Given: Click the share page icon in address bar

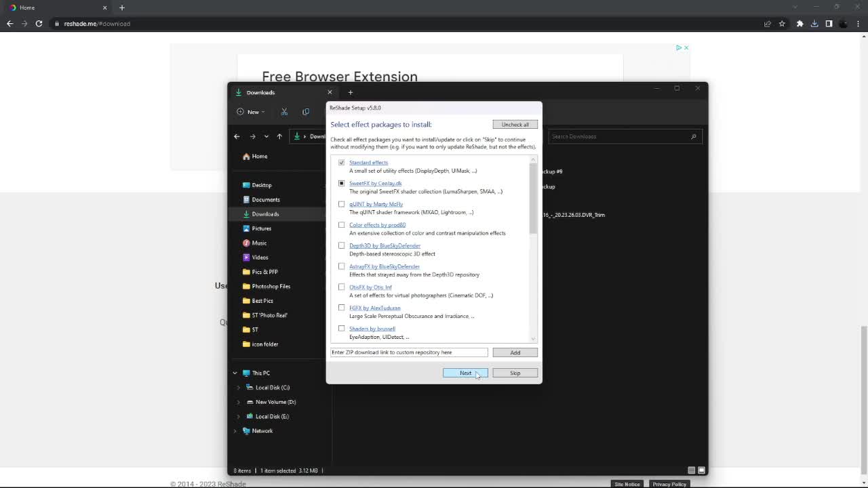Looking at the screenshot, I should point(767,24).
